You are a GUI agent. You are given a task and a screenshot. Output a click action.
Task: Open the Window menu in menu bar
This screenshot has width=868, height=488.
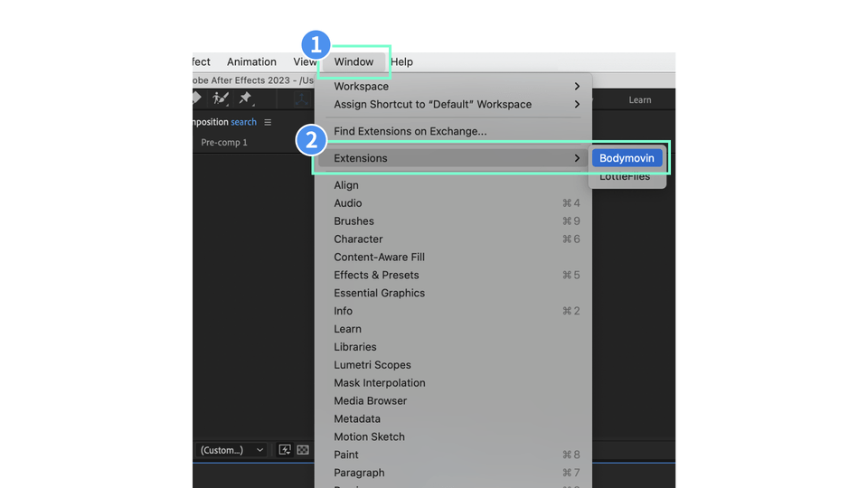(354, 62)
